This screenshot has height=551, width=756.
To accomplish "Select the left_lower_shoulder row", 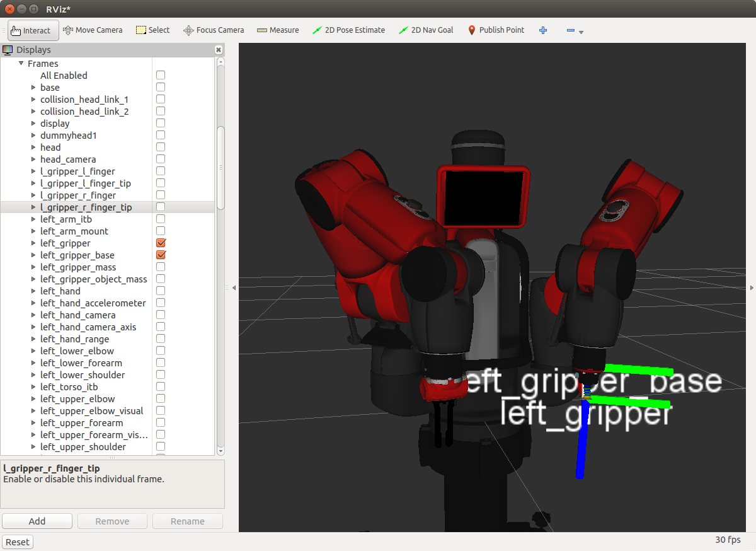I will click(x=107, y=374).
